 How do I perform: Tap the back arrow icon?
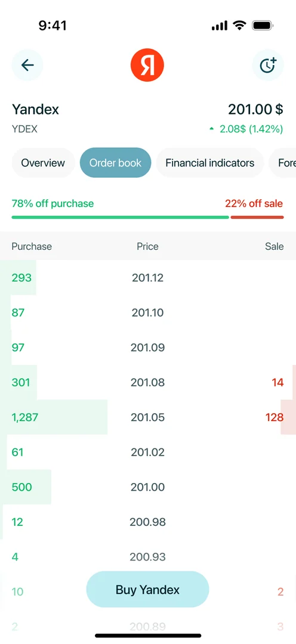27,65
